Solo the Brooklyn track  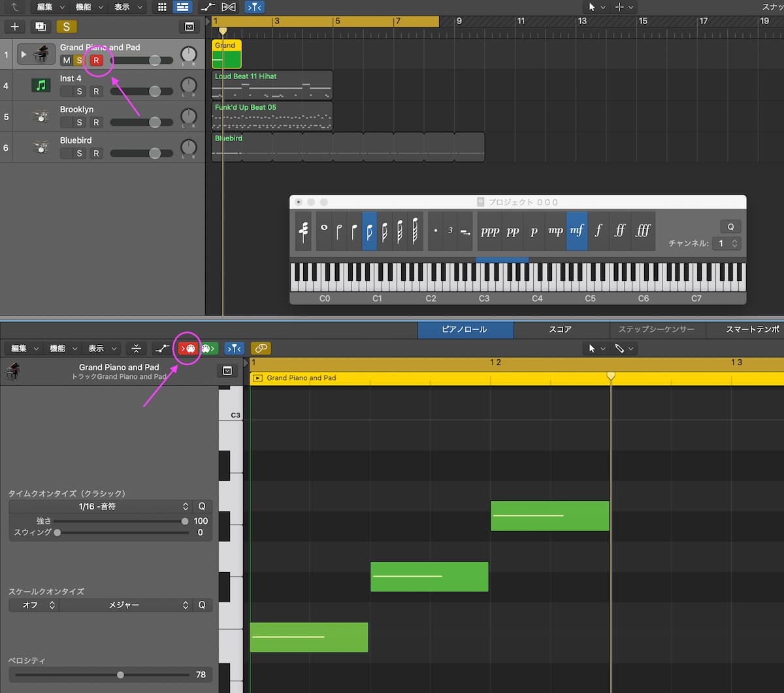point(79,122)
